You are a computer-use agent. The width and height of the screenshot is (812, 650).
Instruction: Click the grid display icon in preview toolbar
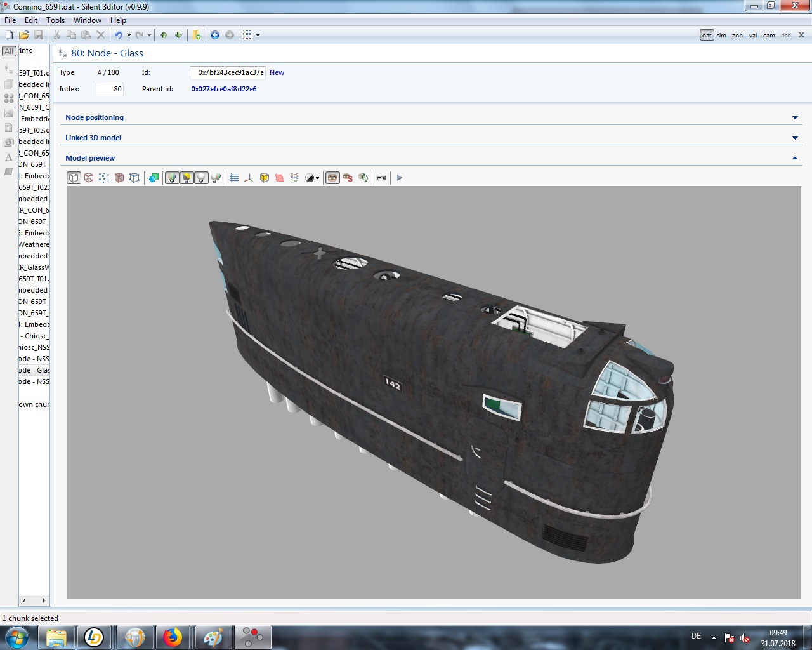coord(234,178)
